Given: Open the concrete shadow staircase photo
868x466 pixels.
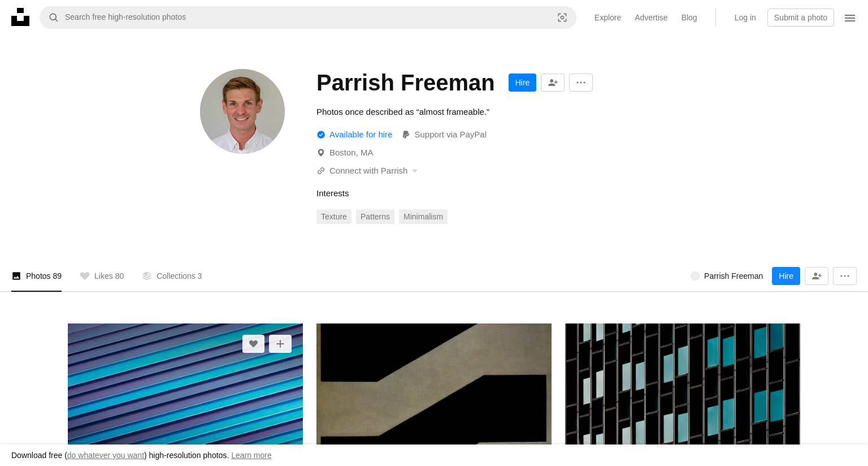Looking at the screenshot, I should pyautogui.click(x=434, y=384).
